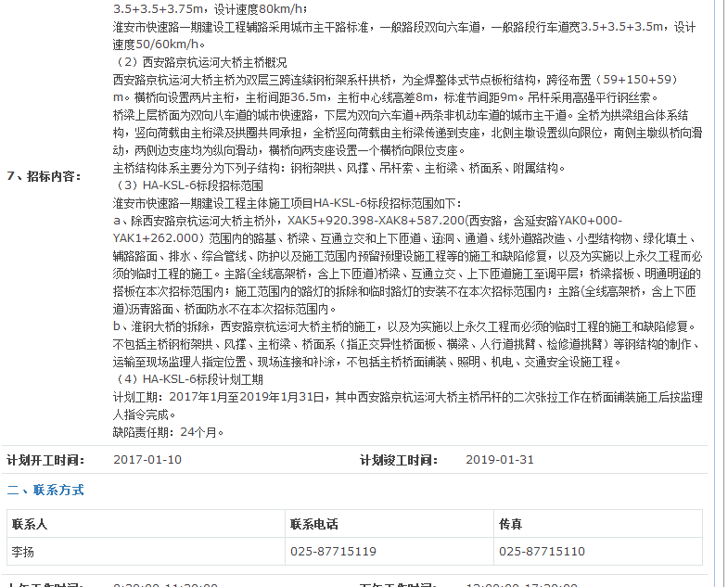Click the line starting with b、淮钢大桥的拆除
The width and height of the screenshot is (728, 587).
pyautogui.click(x=403, y=326)
